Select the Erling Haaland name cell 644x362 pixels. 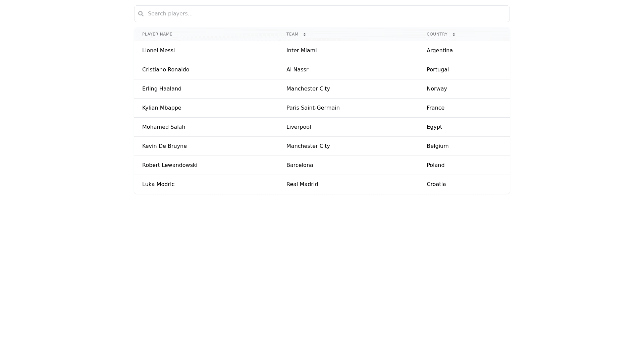tap(162, 89)
